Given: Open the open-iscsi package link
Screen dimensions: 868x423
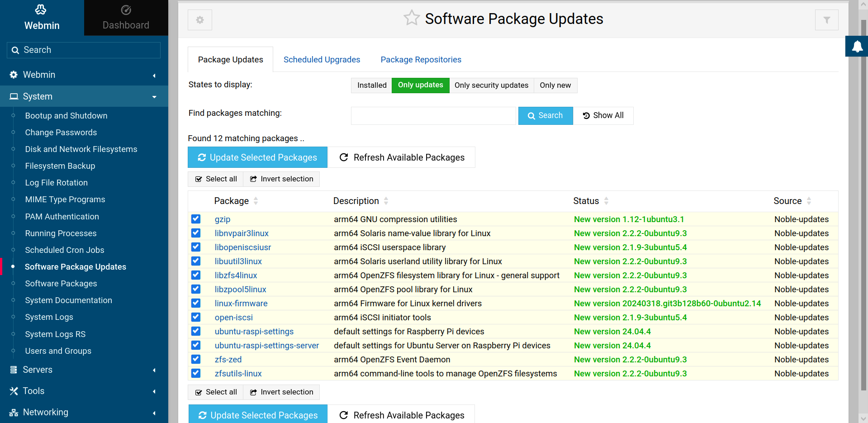Looking at the screenshot, I should tap(234, 318).
